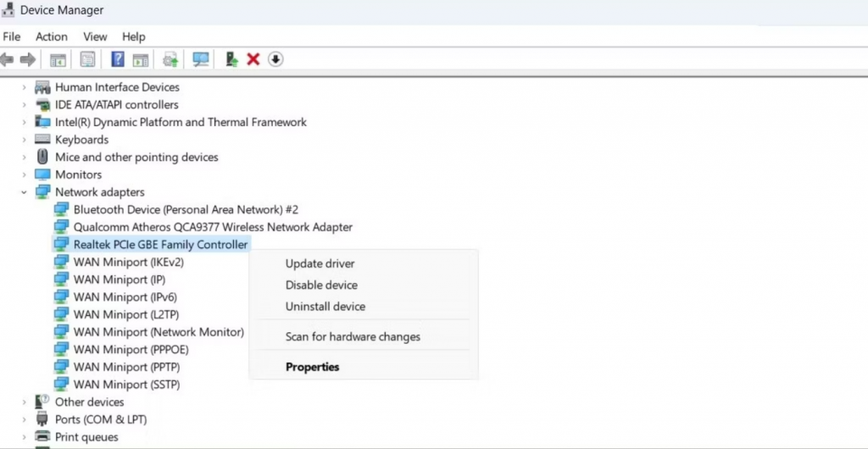Screen dimensions: 868x449
Task: Expand the Human Interface Devices node
Action: (x=24, y=87)
